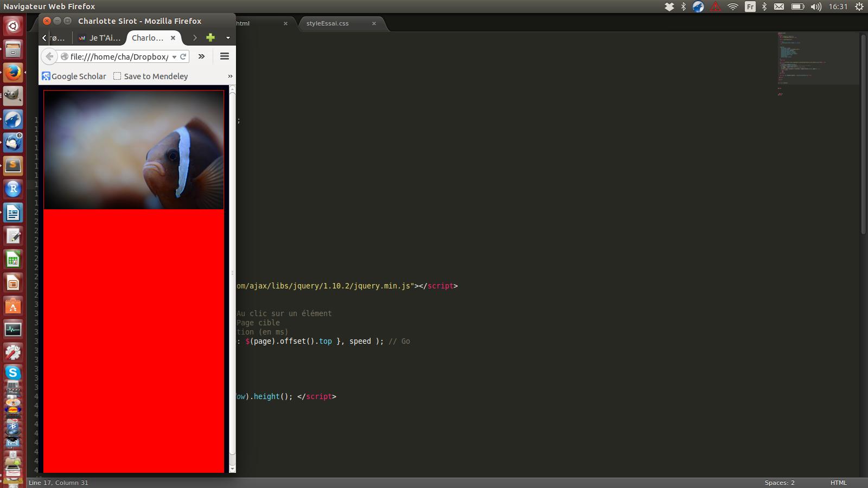Switch to the Je T'Ai... tab
The image size is (868, 488).
point(99,38)
